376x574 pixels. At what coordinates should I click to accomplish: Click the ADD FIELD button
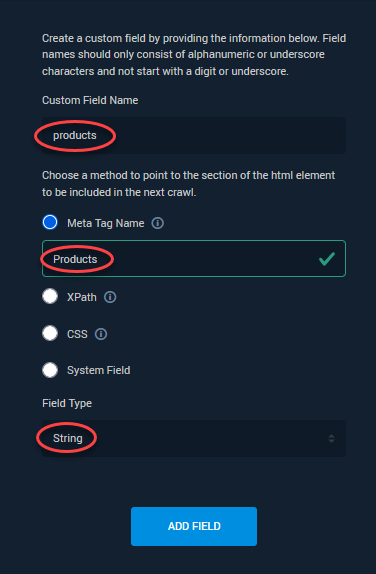tap(194, 526)
